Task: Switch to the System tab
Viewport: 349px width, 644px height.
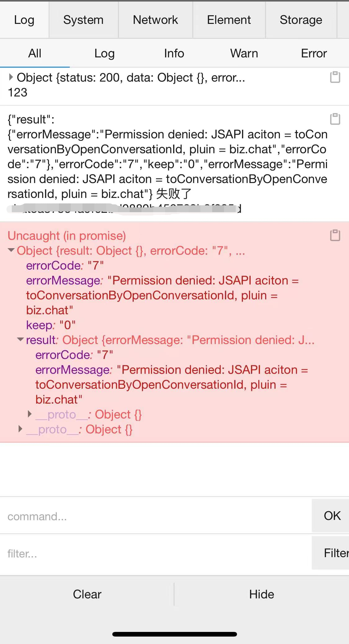Action: pyautogui.click(x=83, y=20)
